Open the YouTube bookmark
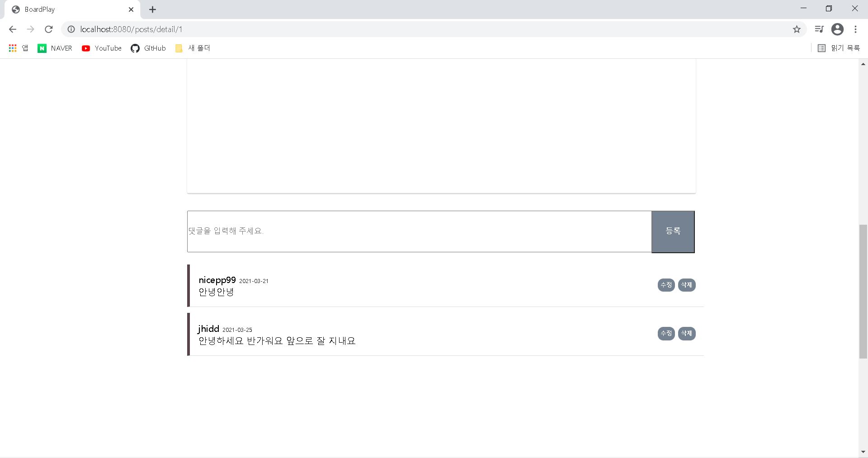The width and height of the screenshot is (868, 458). pyautogui.click(x=101, y=48)
